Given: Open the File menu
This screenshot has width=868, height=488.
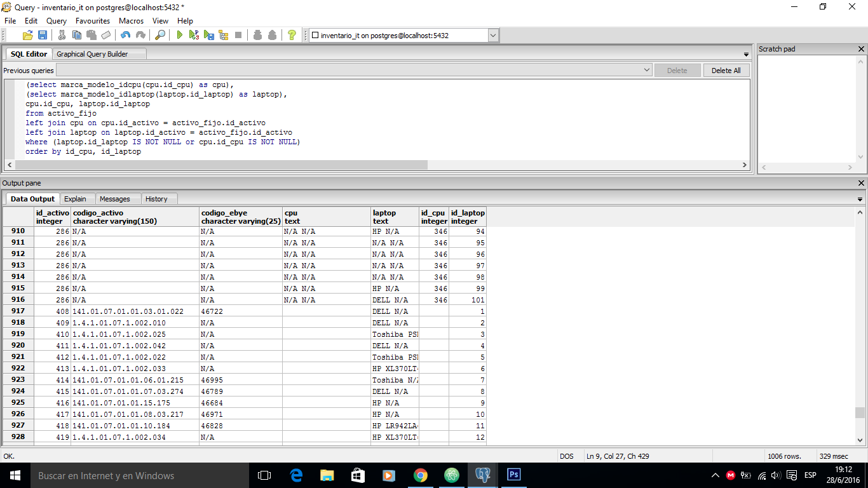Looking at the screenshot, I should [x=10, y=21].
